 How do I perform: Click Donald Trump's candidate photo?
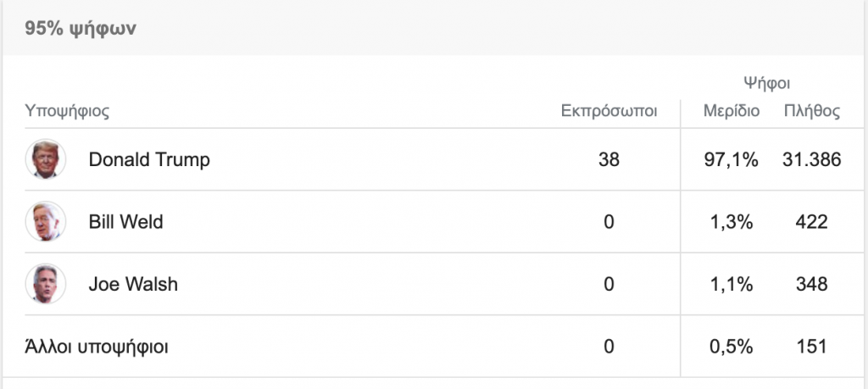click(x=45, y=159)
